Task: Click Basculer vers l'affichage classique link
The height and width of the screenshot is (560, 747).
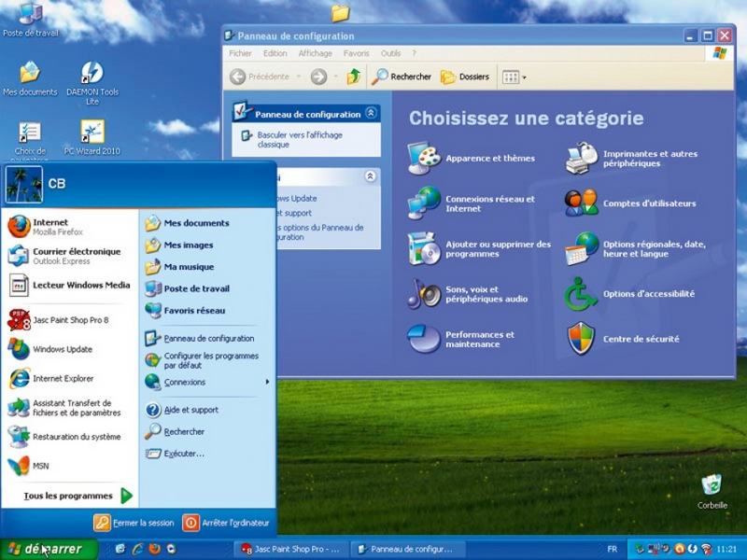Action: [x=300, y=139]
